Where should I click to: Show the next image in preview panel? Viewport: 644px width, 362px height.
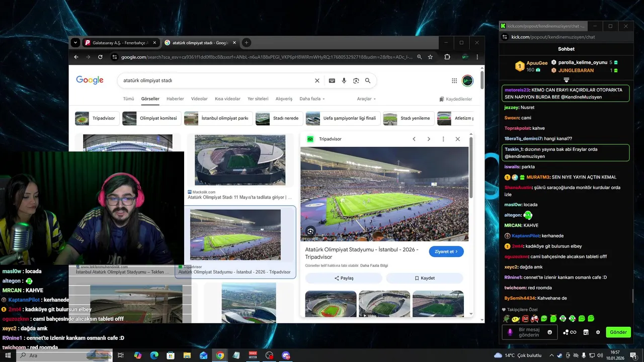click(x=429, y=139)
